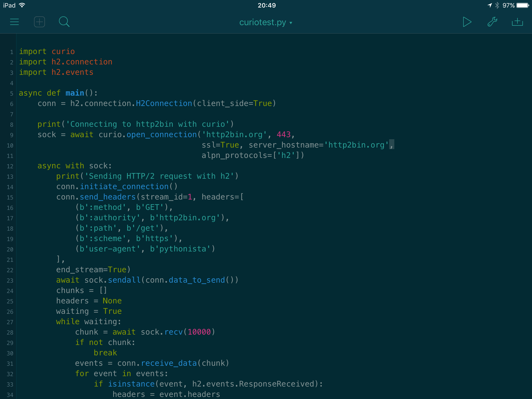Click 'waiting = True' on line 26
This screenshot has width=532, height=399.
point(89,311)
